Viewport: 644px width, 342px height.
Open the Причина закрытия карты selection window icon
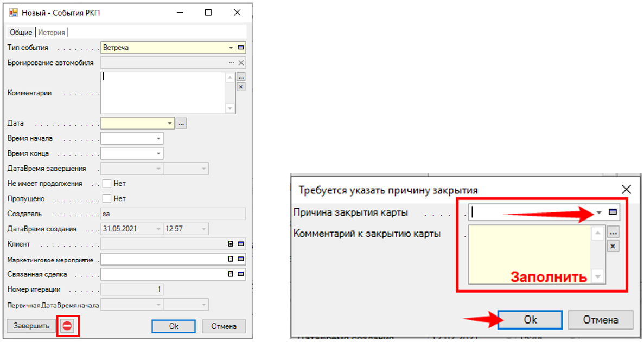coord(613,212)
